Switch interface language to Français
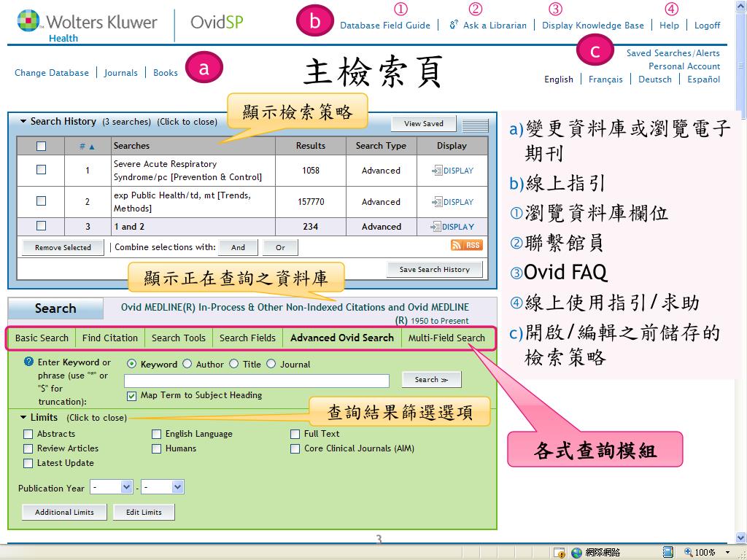The image size is (747, 560). 605,79
